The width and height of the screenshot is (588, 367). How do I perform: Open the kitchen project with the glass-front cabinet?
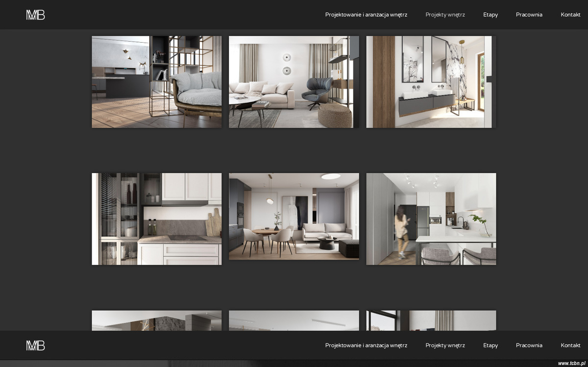coord(157,219)
